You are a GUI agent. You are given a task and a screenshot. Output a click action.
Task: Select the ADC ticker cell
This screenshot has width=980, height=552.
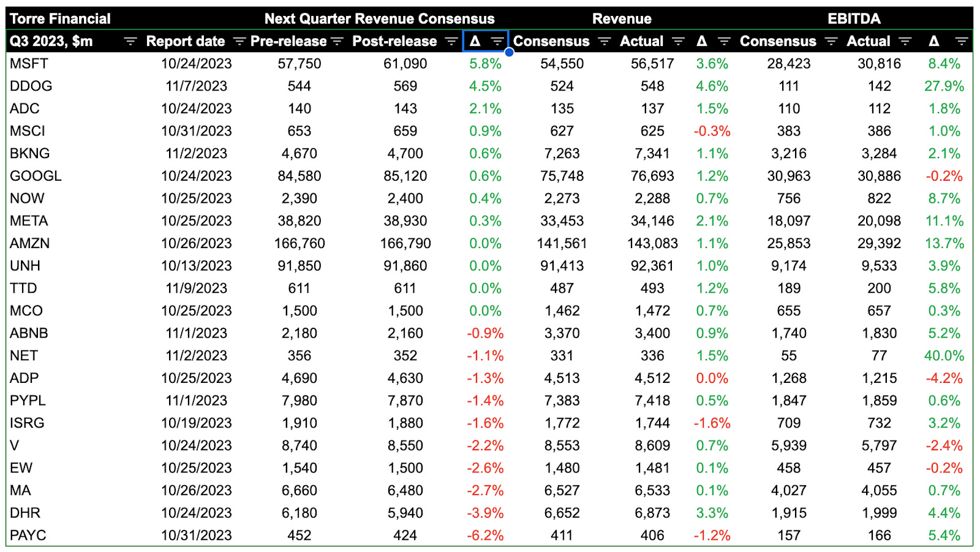point(24,108)
